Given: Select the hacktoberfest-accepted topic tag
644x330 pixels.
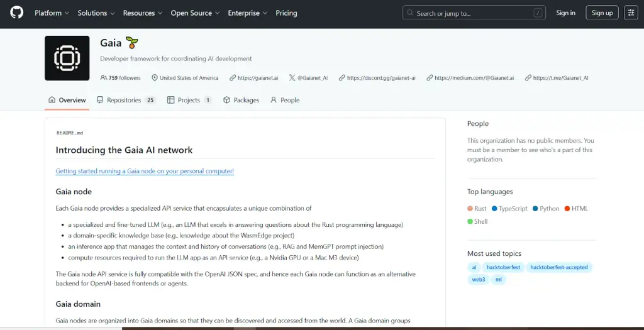Looking at the screenshot, I should (559, 267).
